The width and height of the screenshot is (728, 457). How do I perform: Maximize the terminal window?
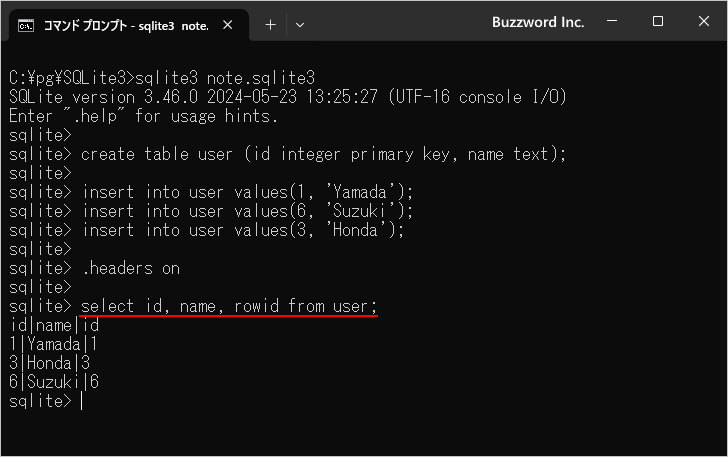[658, 21]
